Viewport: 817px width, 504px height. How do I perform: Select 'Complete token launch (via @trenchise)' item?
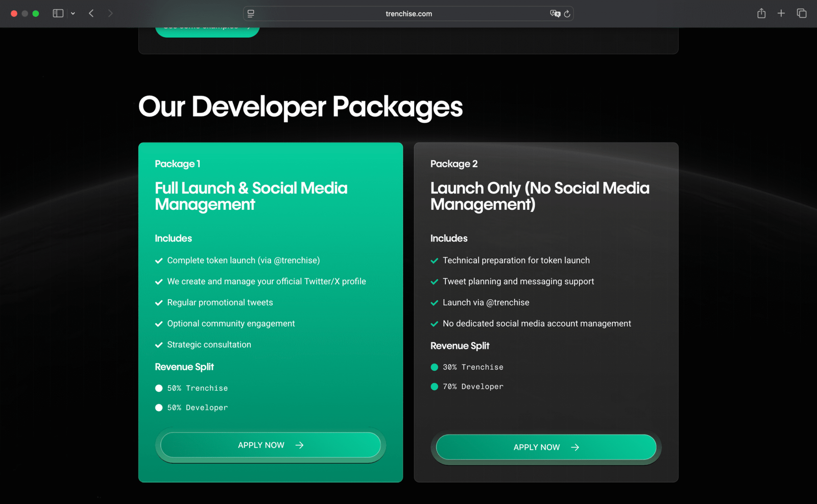(244, 260)
